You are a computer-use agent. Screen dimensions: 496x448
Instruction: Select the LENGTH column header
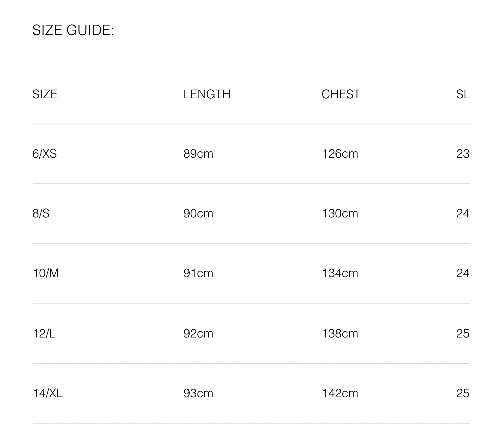pyautogui.click(x=207, y=94)
